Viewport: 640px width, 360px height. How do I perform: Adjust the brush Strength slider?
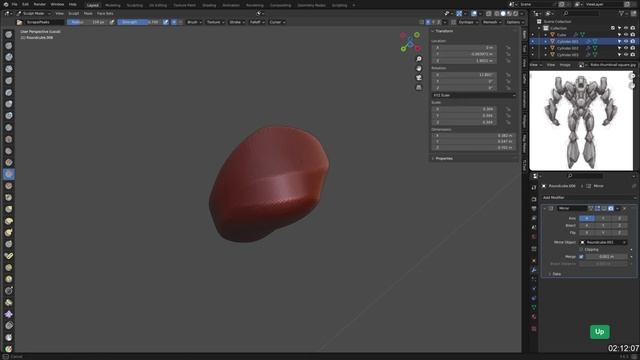click(x=139, y=22)
